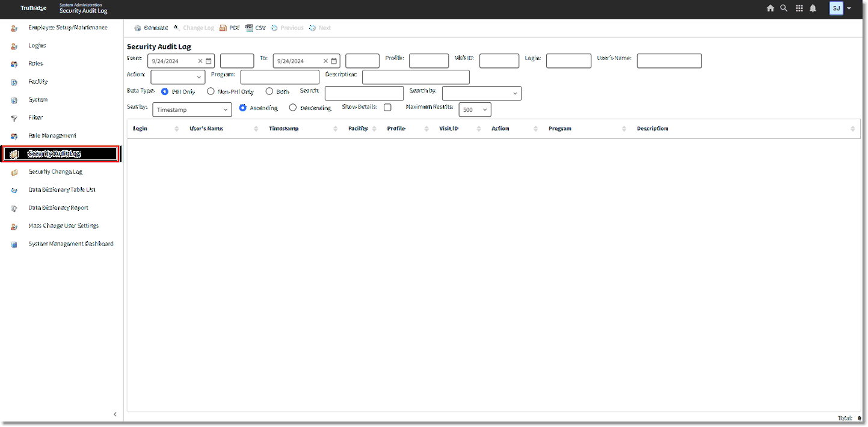This screenshot has width=868, height=427.
Task: Click the notifications bell icon
Action: (813, 8)
